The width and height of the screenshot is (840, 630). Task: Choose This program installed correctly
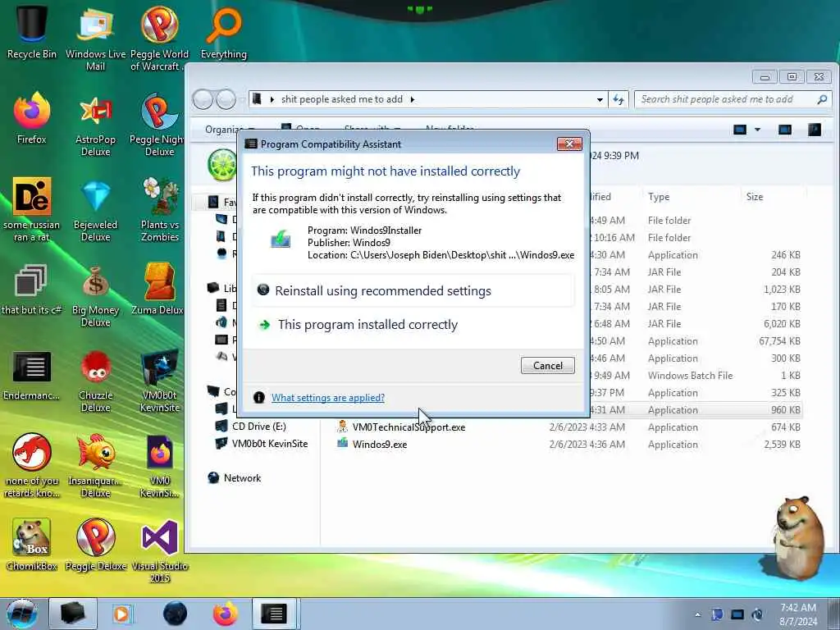click(x=413, y=325)
